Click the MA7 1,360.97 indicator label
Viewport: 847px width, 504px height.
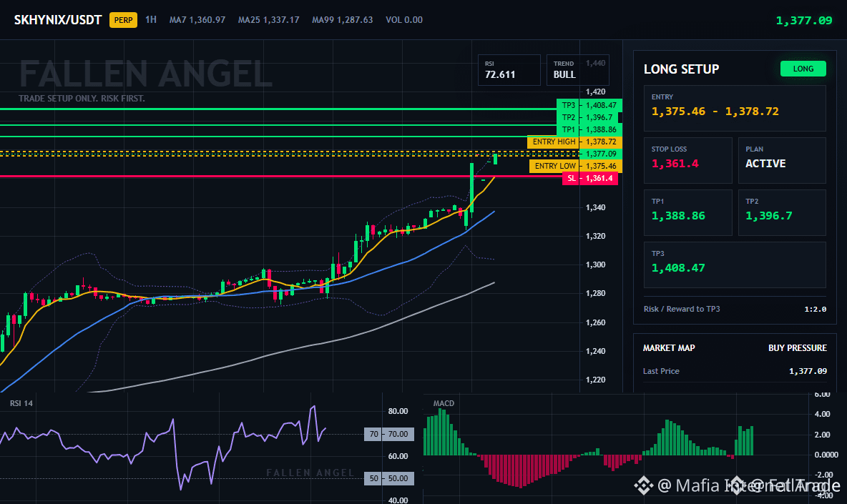pos(197,20)
